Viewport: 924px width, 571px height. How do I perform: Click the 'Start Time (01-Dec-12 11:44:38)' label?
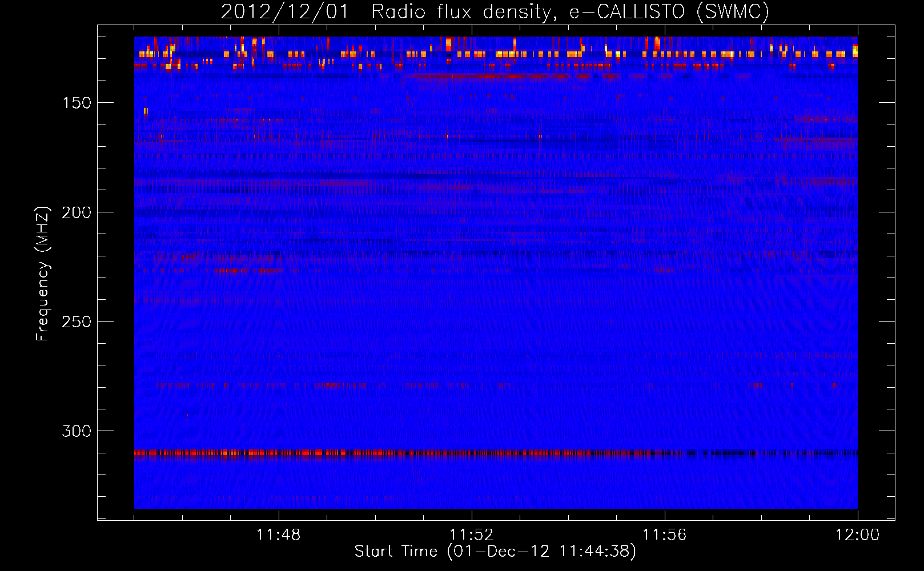[495, 552]
